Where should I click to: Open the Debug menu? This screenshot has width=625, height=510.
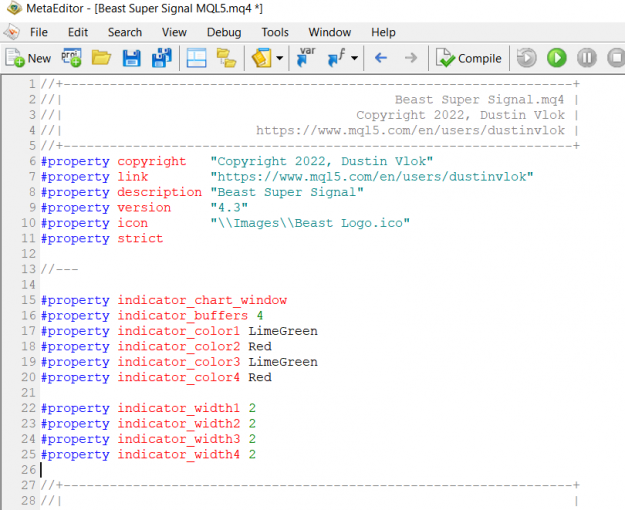224,32
